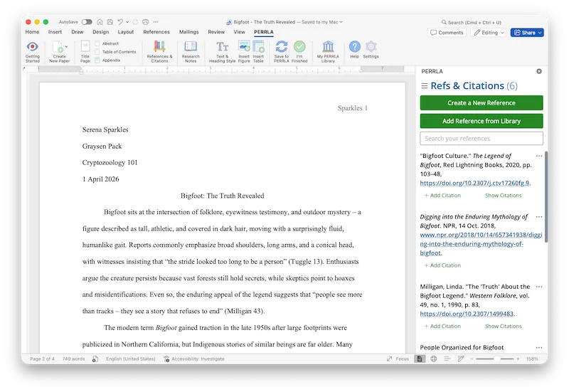Click Add Reference from Library button
The width and height of the screenshot is (569, 392).
tap(482, 121)
